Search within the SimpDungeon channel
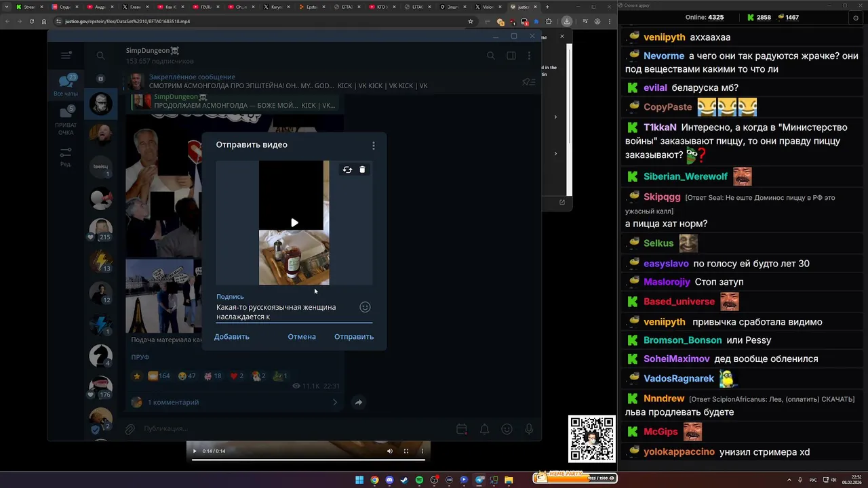This screenshot has width=868, height=488. (x=490, y=56)
